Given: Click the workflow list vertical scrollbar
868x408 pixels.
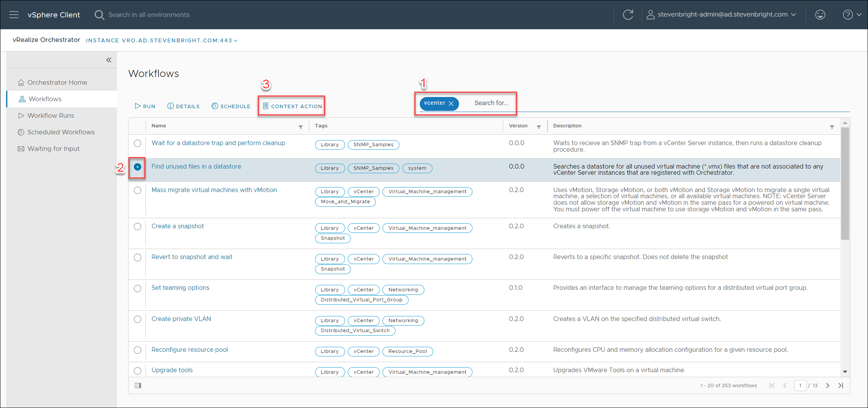Looking at the screenshot, I should point(845,183).
